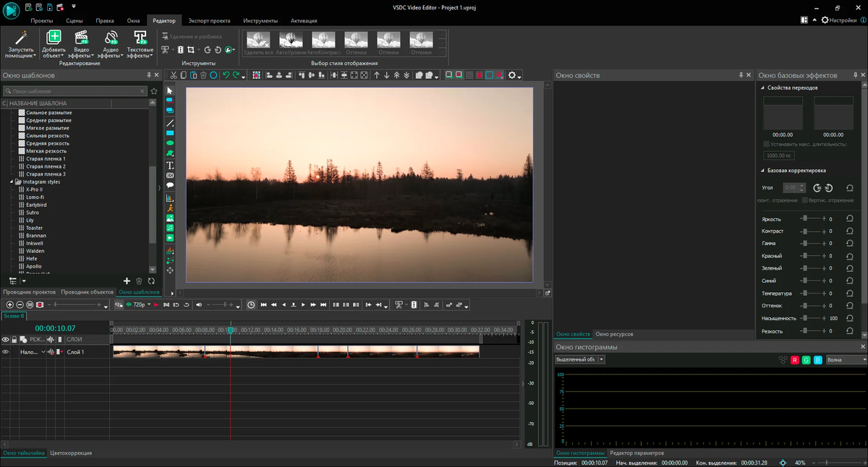Click the crop tool icon in Инструменты

coord(190,50)
